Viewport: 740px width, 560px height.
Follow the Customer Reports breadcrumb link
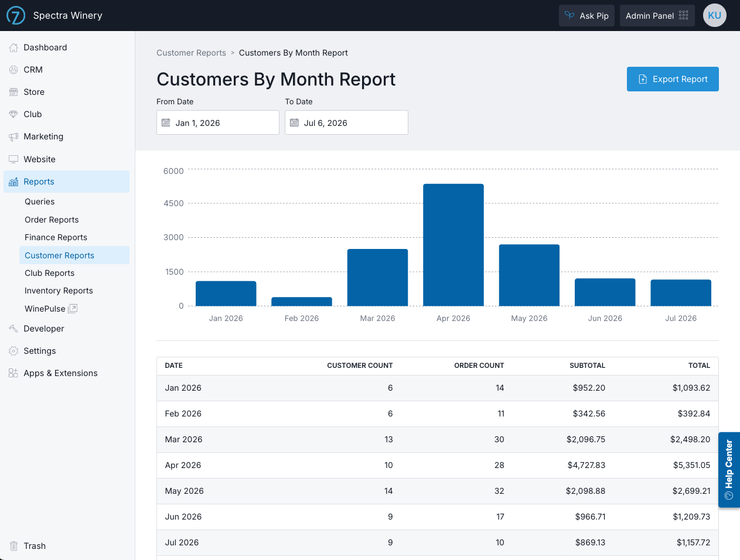191,53
